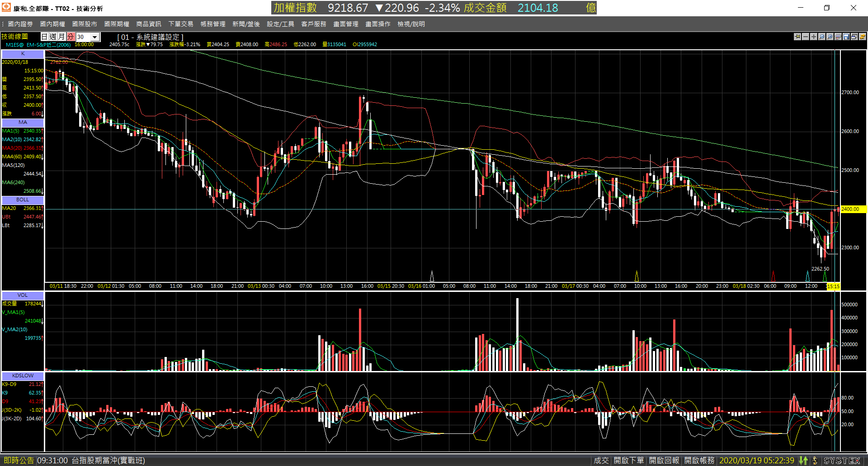Open the 客戶服務 menu
The height and width of the screenshot is (466, 868).
click(314, 24)
